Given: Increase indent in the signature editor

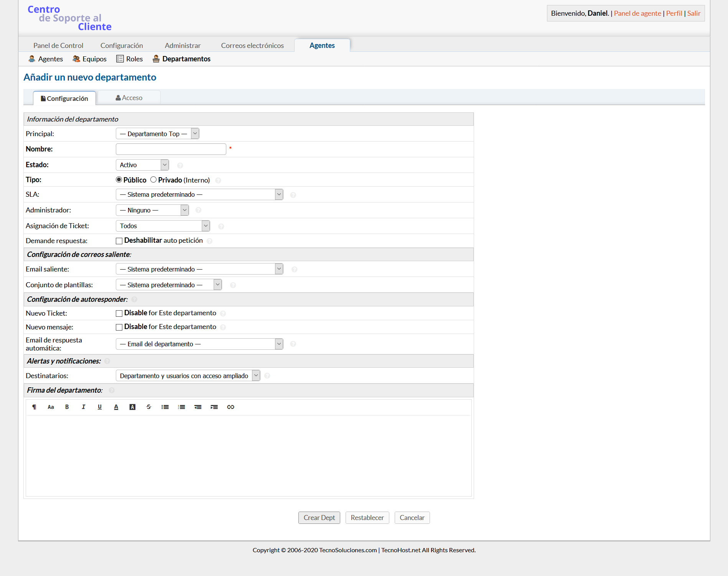Looking at the screenshot, I should pyautogui.click(x=214, y=407).
